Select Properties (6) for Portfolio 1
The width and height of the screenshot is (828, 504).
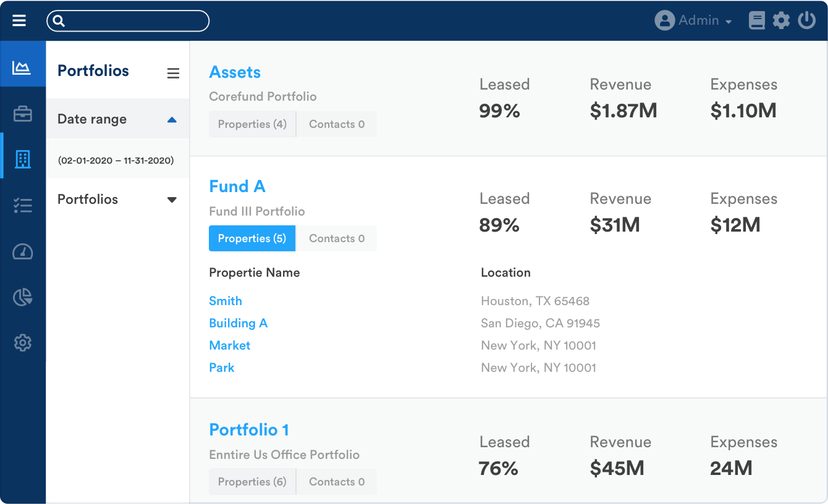tap(252, 481)
